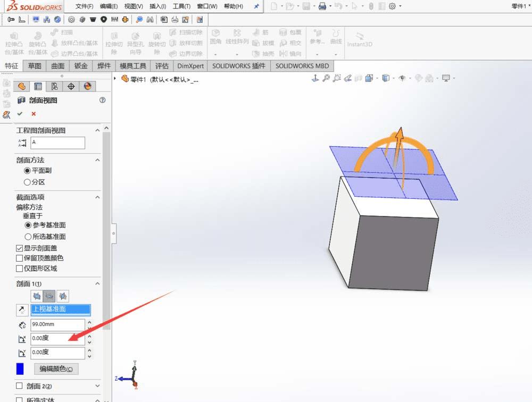
Task: Click the section view help question icon
Action: (x=102, y=100)
